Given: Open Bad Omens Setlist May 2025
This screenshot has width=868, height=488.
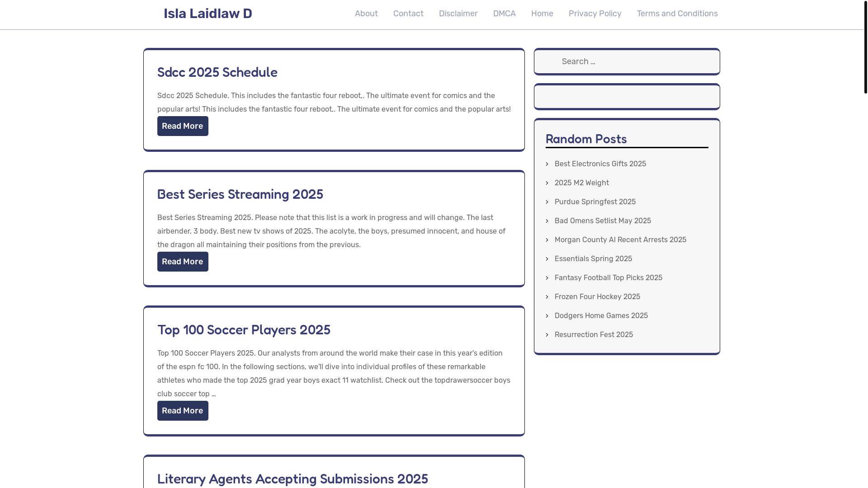Looking at the screenshot, I should point(603,221).
